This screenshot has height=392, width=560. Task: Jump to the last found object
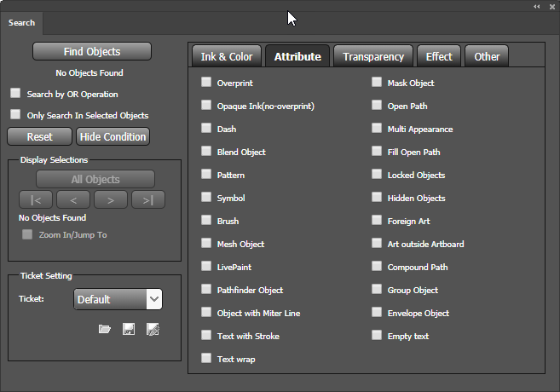coord(148,200)
